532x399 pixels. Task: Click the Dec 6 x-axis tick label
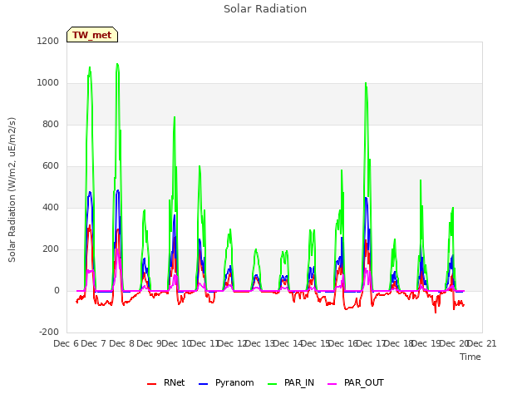[66, 343]
